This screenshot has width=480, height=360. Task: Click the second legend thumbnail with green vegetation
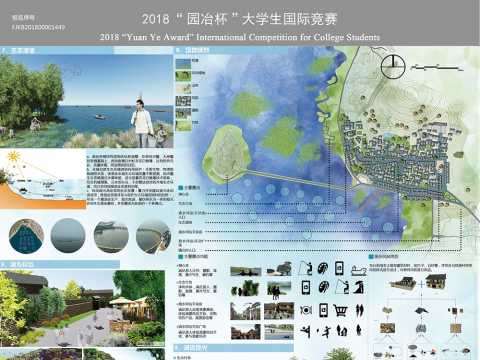pyautogui.click(x=183, y=76)
